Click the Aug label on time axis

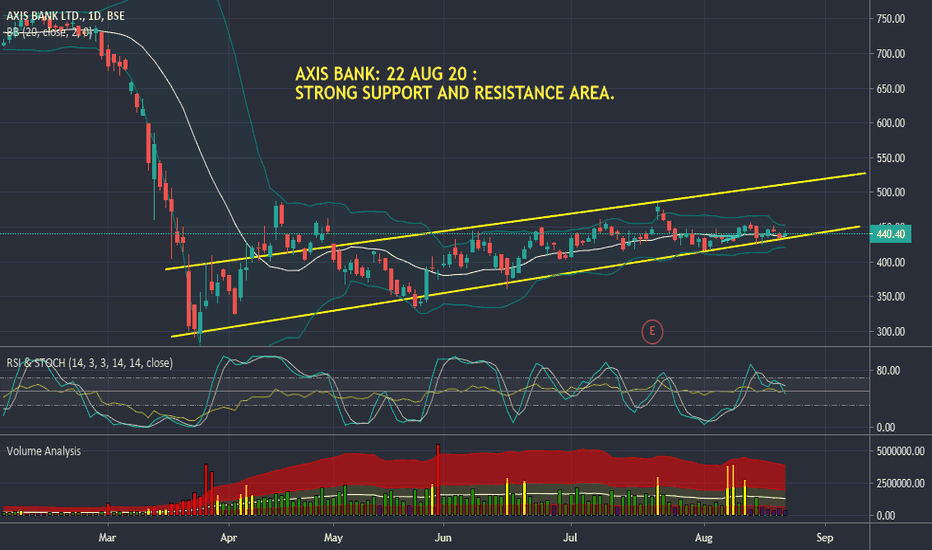704,538
